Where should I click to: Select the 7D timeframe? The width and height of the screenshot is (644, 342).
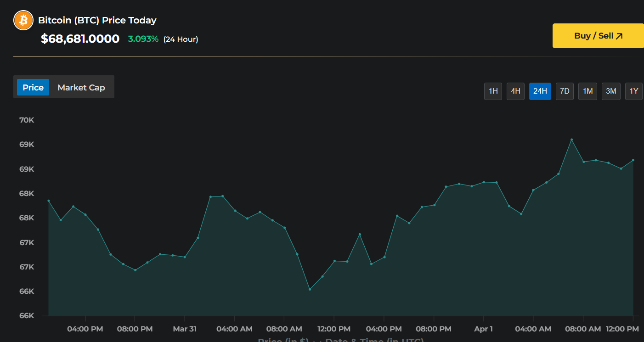tap(565, 91)
